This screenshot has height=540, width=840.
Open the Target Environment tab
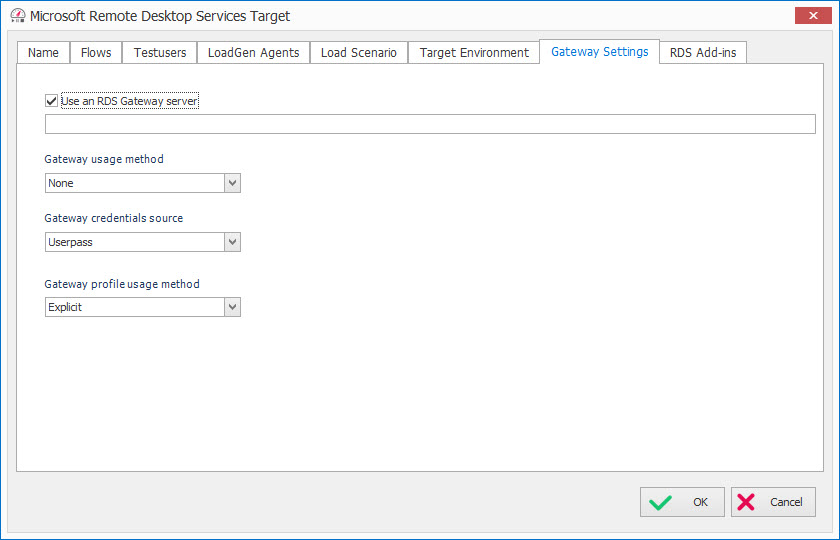point(474,53)
